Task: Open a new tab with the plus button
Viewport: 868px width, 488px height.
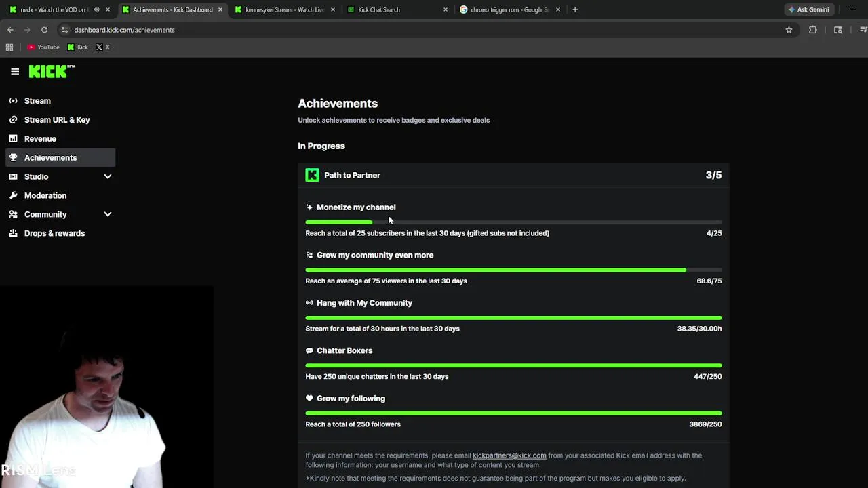Action: click(575, 9)
